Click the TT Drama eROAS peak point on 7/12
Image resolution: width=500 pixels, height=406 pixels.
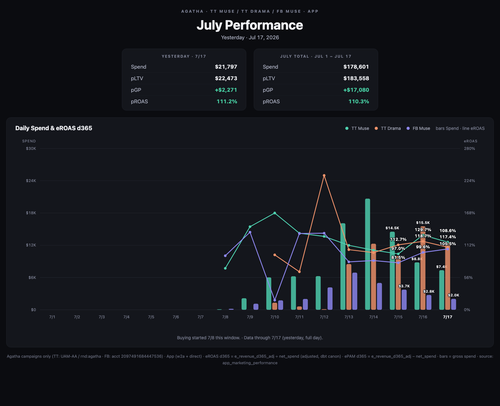324,175
